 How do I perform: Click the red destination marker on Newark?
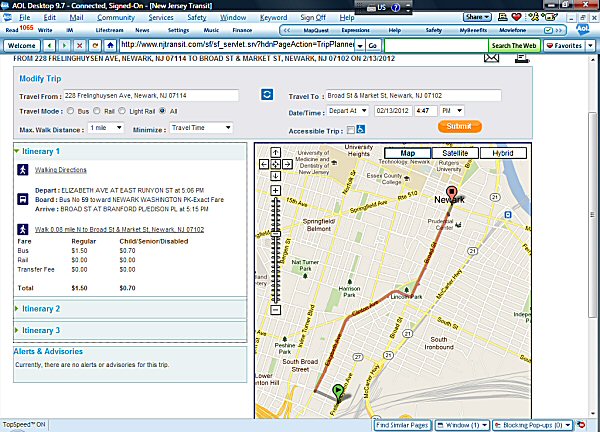coord(452,193)
